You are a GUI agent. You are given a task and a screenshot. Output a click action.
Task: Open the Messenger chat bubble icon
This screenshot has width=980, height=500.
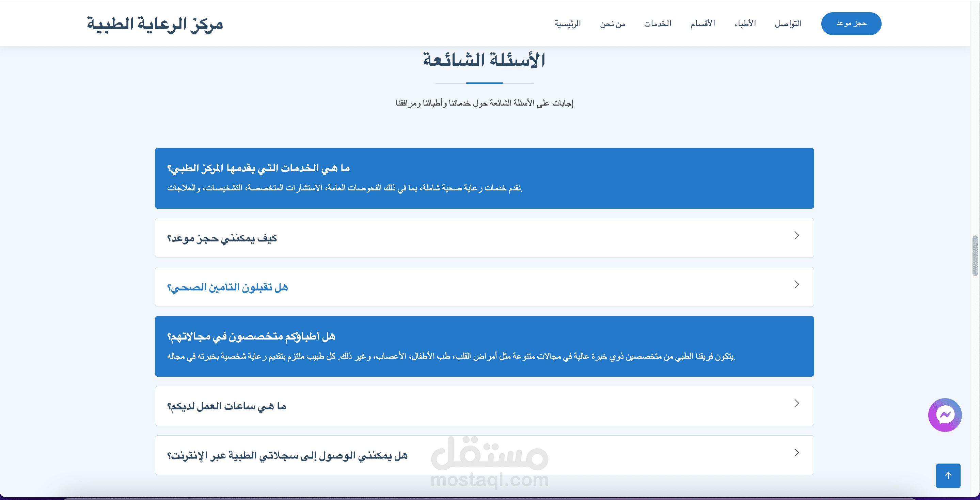point(945,415)
